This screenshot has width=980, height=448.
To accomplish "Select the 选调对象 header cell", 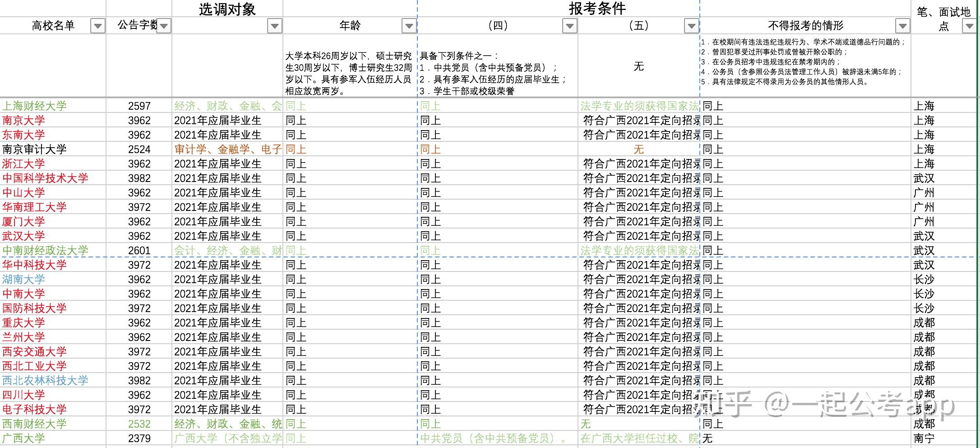I will [227, 9].
